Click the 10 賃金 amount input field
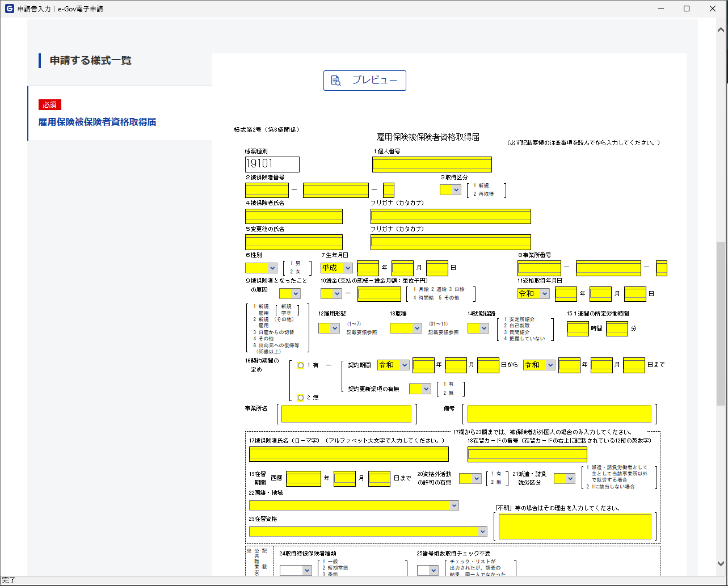 [x=379, y=293]
